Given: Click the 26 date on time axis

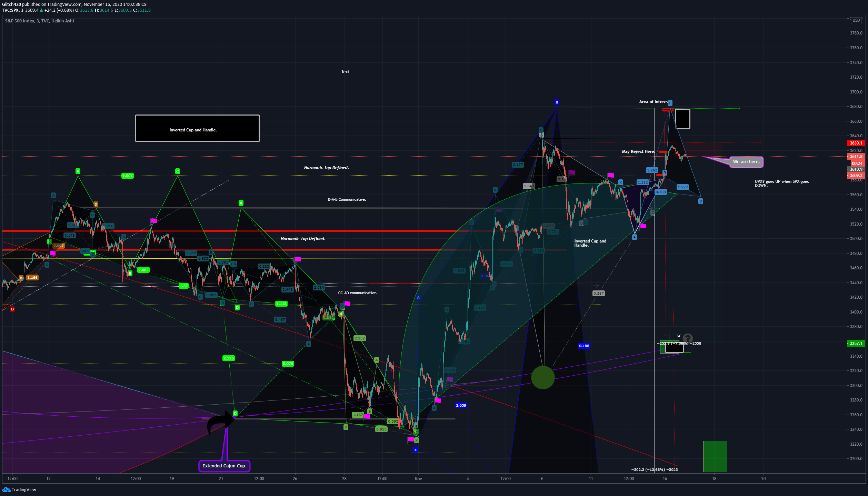Looking at the screenshot, I should [x=295, y=478].
